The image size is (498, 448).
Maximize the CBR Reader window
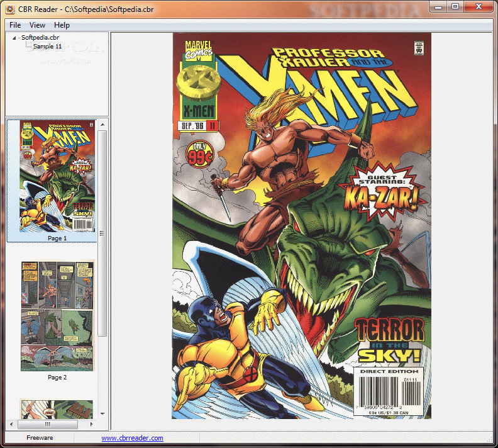pyautogui.click(x=455, y=7)
